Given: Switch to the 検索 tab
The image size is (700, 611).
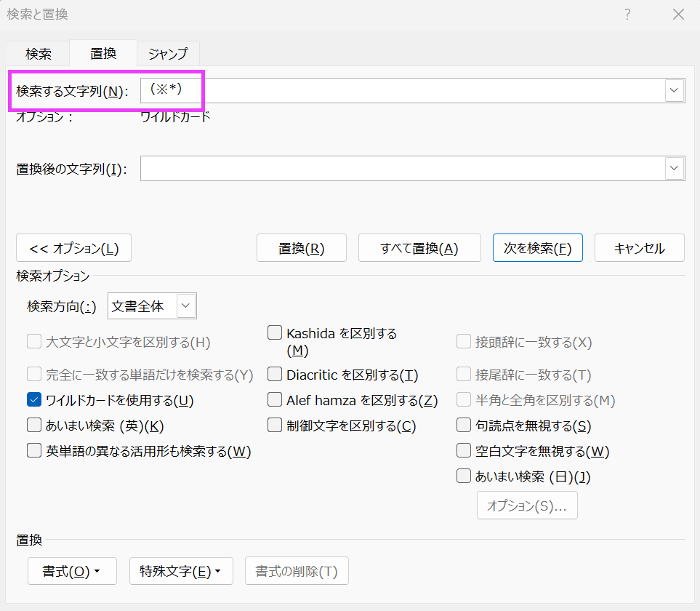Looking at the screenshot, I should click(39, 54).
